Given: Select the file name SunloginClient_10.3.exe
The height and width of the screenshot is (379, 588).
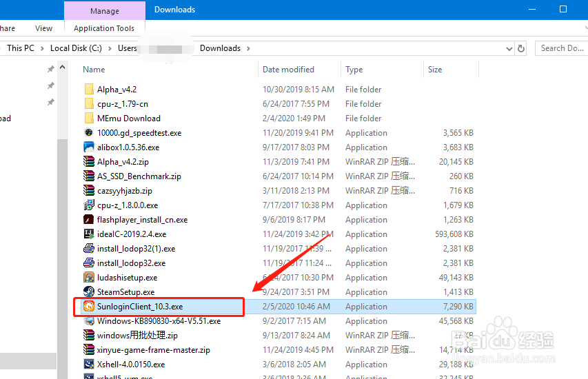Looking at the screenshot, I should tap(140, 307).
